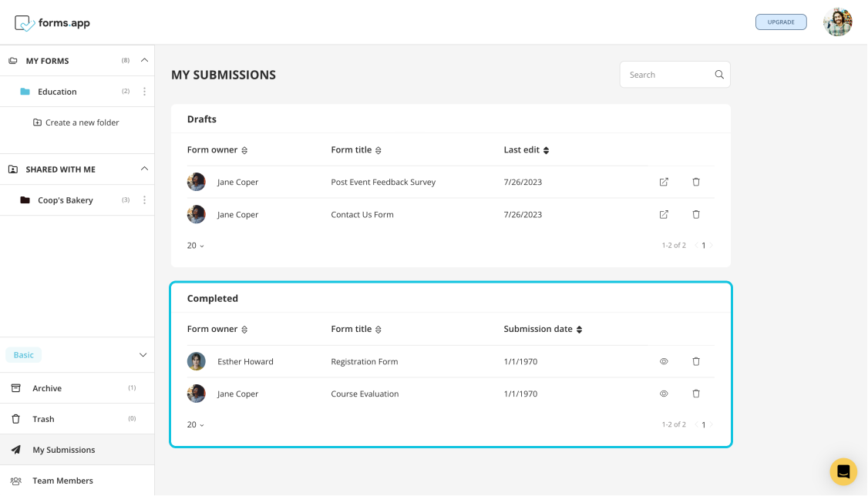The width and height of the screenshot is (868, 496).
Task: Delete the Contact Us Form draft
Action: (x=696, y=214)
